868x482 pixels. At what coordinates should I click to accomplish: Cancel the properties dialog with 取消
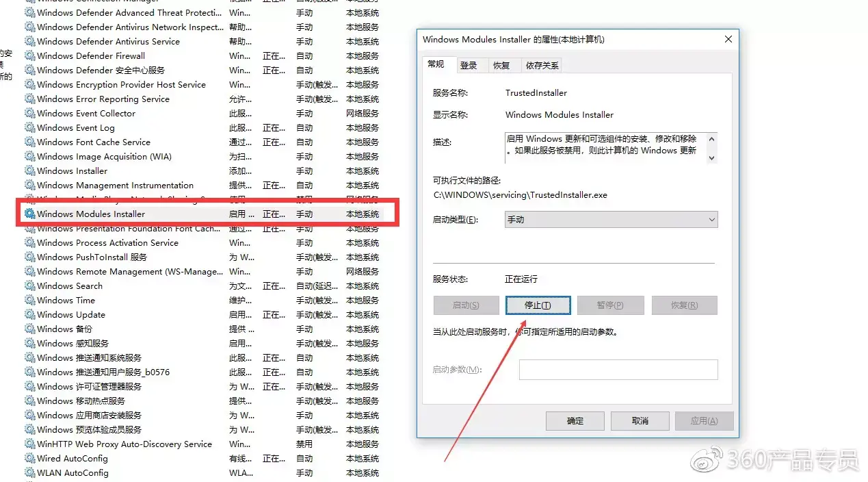[x=640, y=421]
